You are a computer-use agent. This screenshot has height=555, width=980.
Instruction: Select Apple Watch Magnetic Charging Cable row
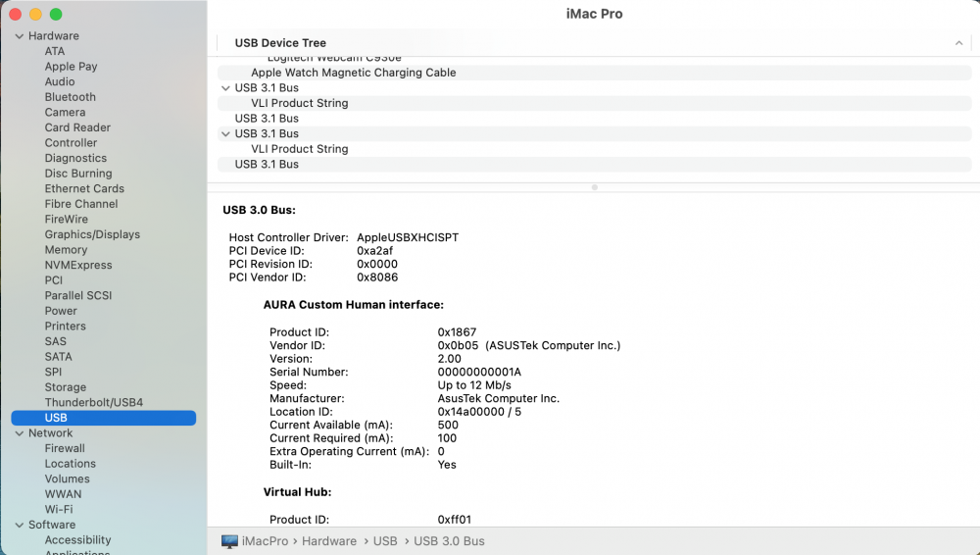(595, 73)
